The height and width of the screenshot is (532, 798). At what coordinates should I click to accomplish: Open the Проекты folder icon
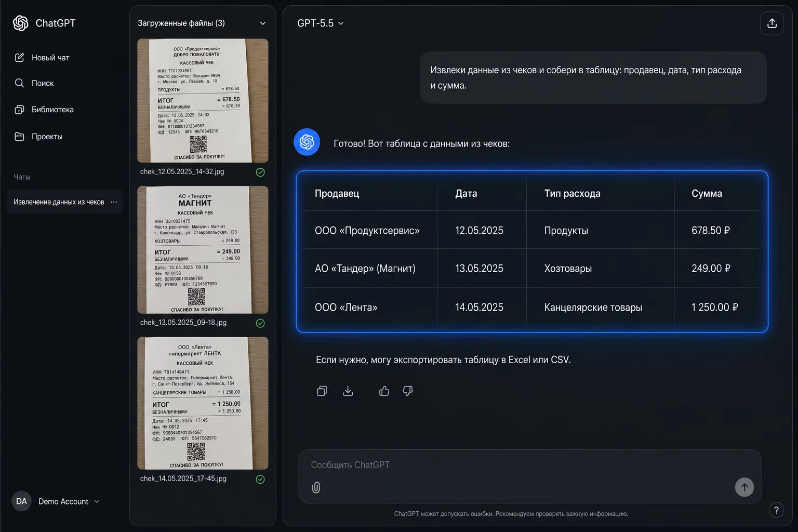(19, 137)
